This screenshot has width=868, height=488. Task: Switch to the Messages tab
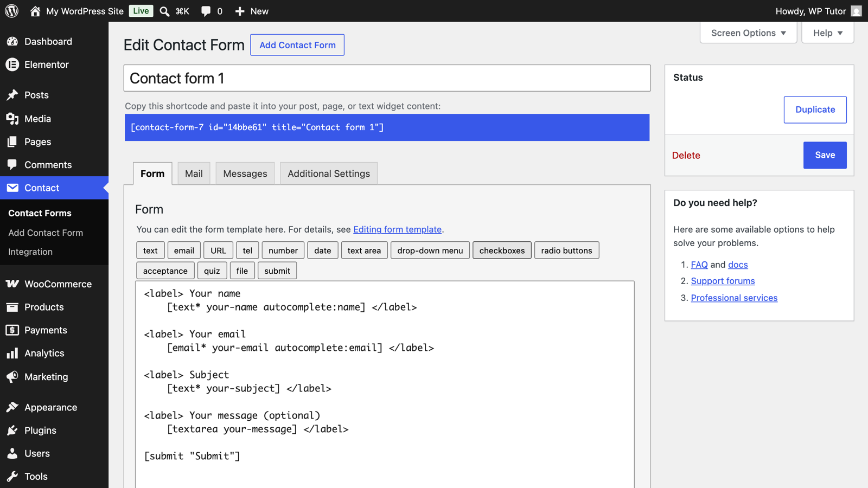coord(245,174)
